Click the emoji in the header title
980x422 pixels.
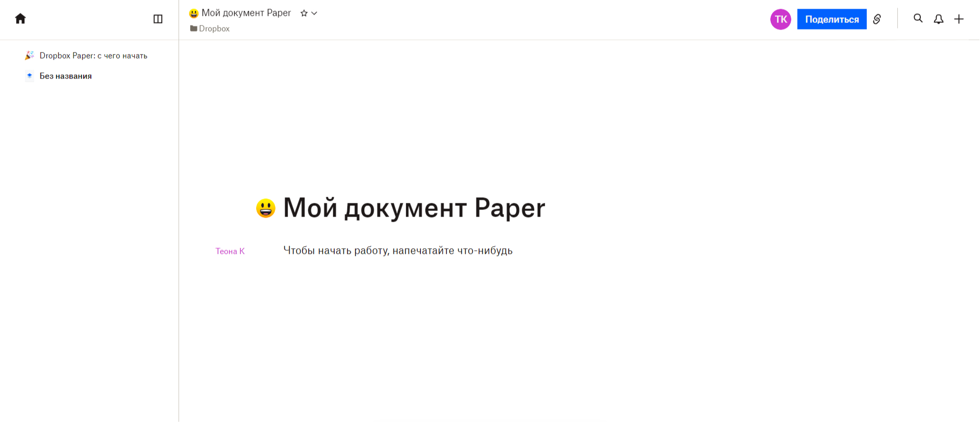(x=194, y=13)
